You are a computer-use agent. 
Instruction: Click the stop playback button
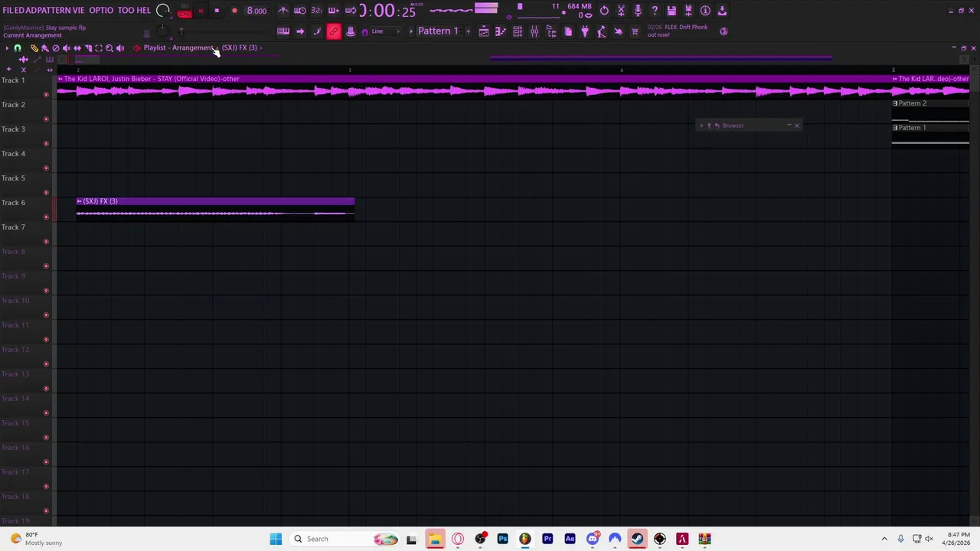pyautogui.click(x=217, y=11)
